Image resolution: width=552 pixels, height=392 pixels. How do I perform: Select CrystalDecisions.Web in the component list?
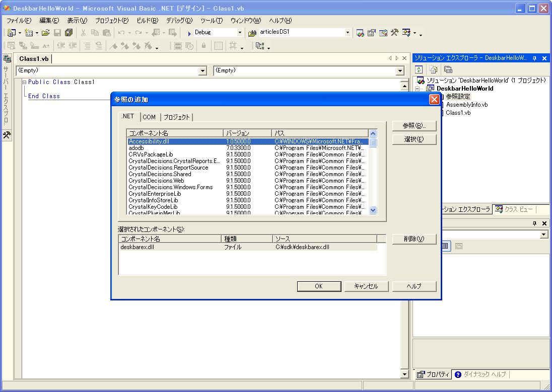[x=248, y=181]
